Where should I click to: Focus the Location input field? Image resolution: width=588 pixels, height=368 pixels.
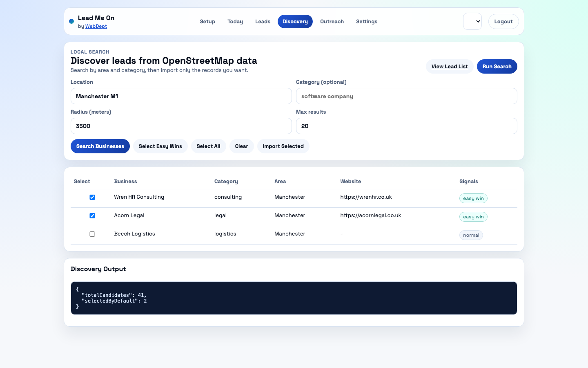point(181,96)
